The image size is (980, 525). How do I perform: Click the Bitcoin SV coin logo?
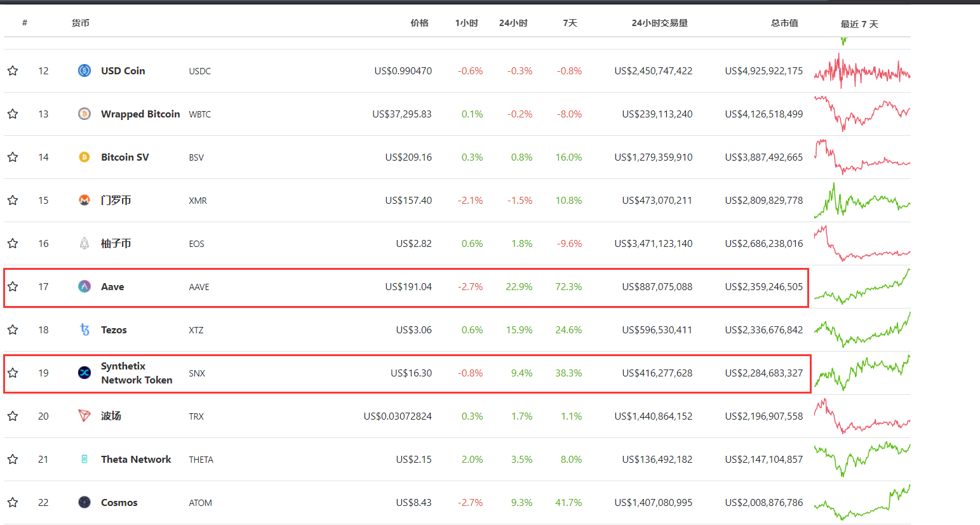(x=84, y=157)
